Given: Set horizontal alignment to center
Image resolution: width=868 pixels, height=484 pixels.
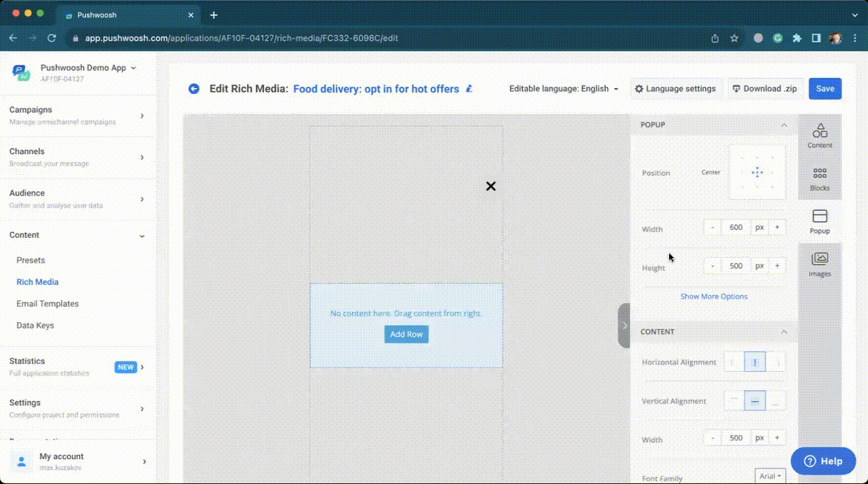Looking at the screenshot, I should click(x=754, y=362).
